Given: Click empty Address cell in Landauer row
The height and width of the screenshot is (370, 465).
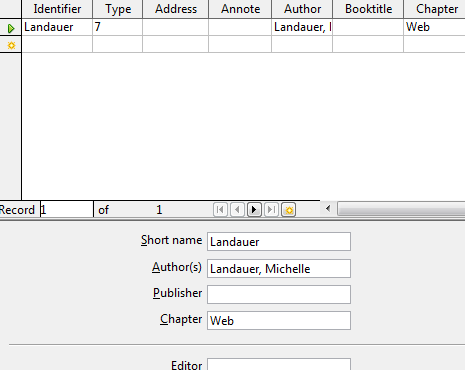Looking at the screenshot, I should [x=176, y=27].
